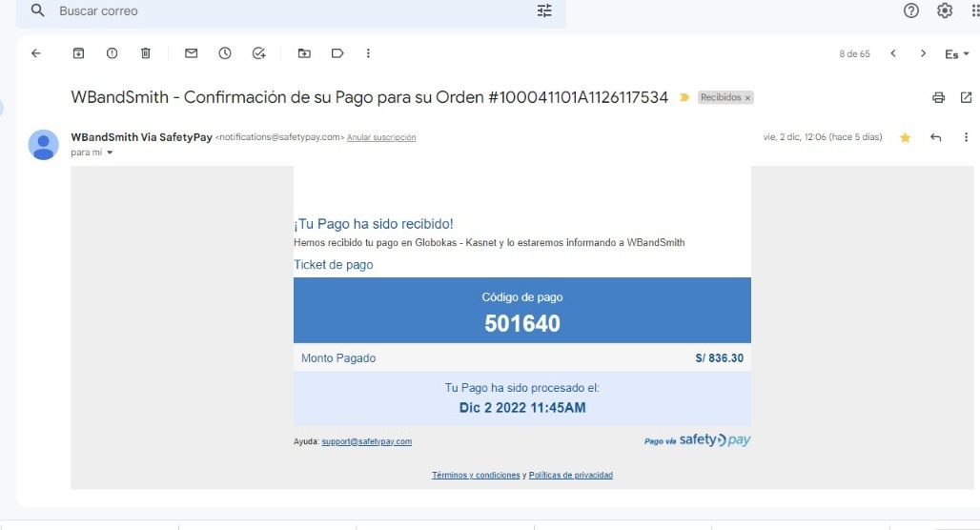The width and height of the screenshot is (980, 530).
Task: Go back to inbox with arrow icon
Action: point(36,53)
